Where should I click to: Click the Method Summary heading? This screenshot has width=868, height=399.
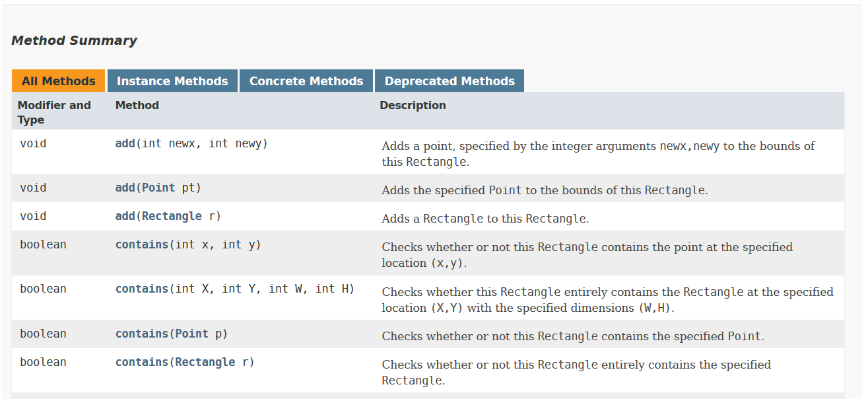tap(74, 40)
